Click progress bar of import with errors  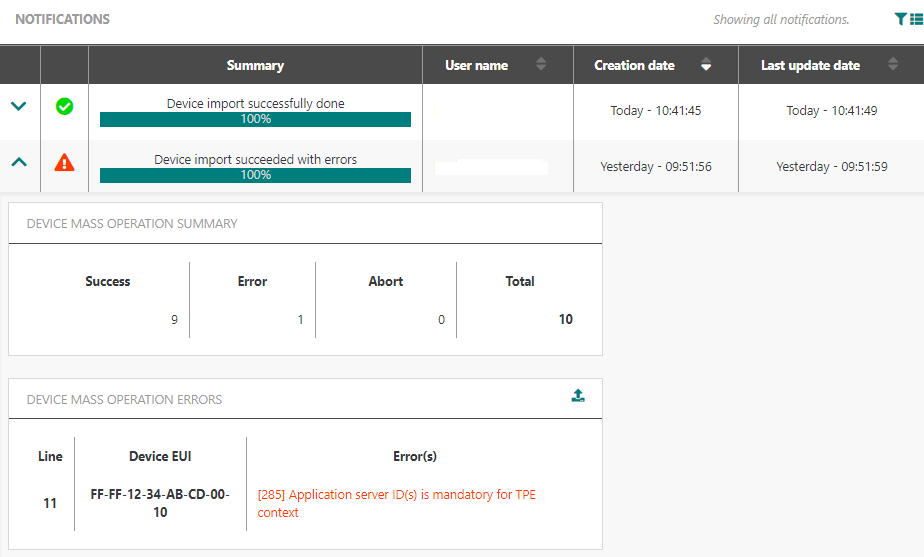(x=255, y=175)
